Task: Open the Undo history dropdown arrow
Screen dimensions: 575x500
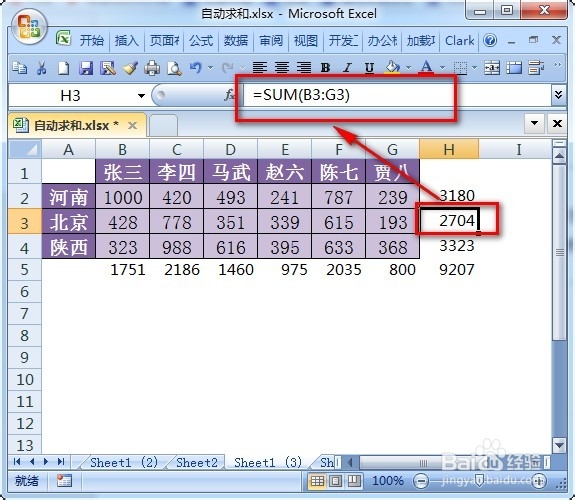Action: 210,67
